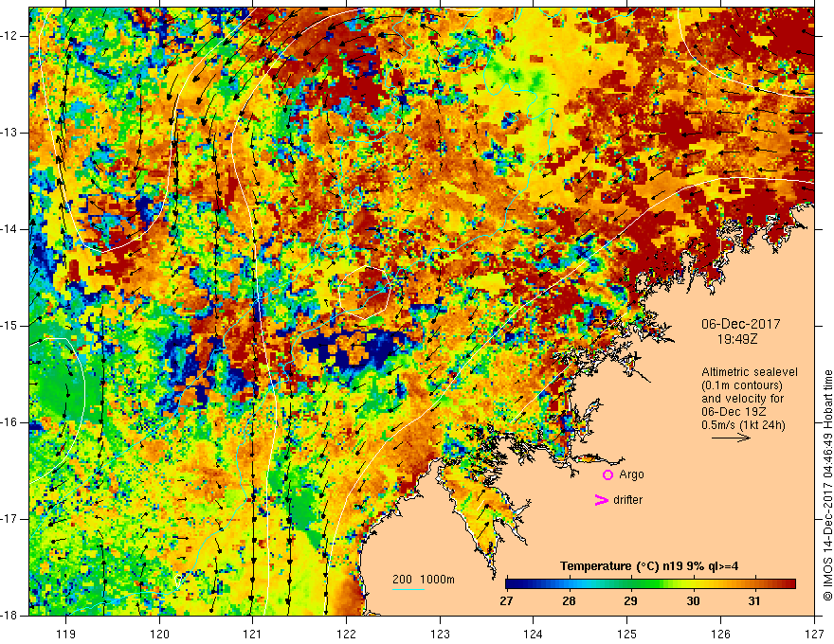The height and width of the screenshot is (644, 834).
Task: Click longitude label 119 on bottom axis
Action: click(66, 634)
